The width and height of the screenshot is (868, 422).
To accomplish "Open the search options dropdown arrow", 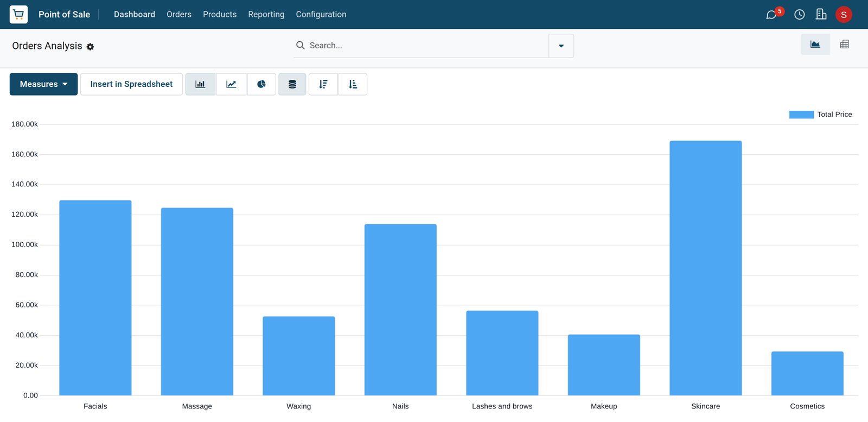I will [561, 46].
